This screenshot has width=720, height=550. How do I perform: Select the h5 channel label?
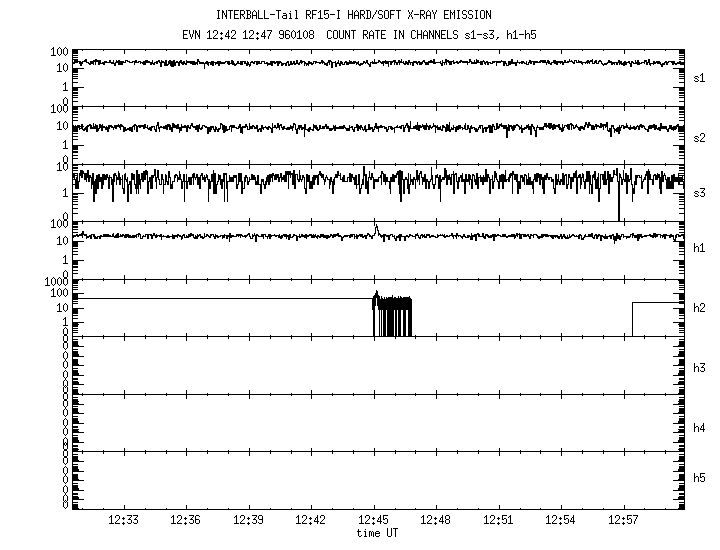[700, 478]
